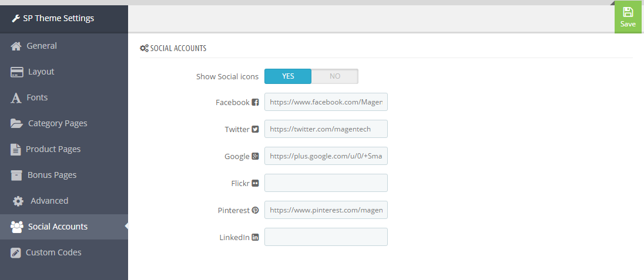644x280 pixels.
Task: Click the Save floppy disk icon
Action: point(628,12)
